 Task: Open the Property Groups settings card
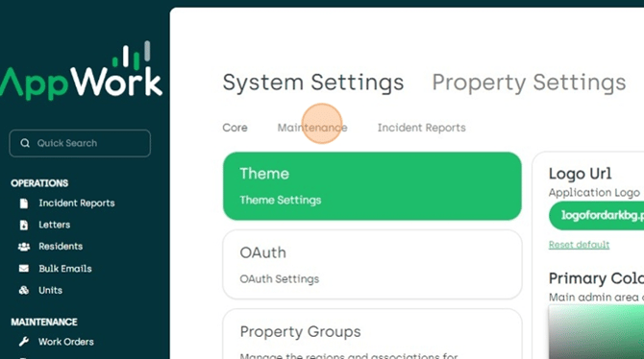tap(372, 334)
